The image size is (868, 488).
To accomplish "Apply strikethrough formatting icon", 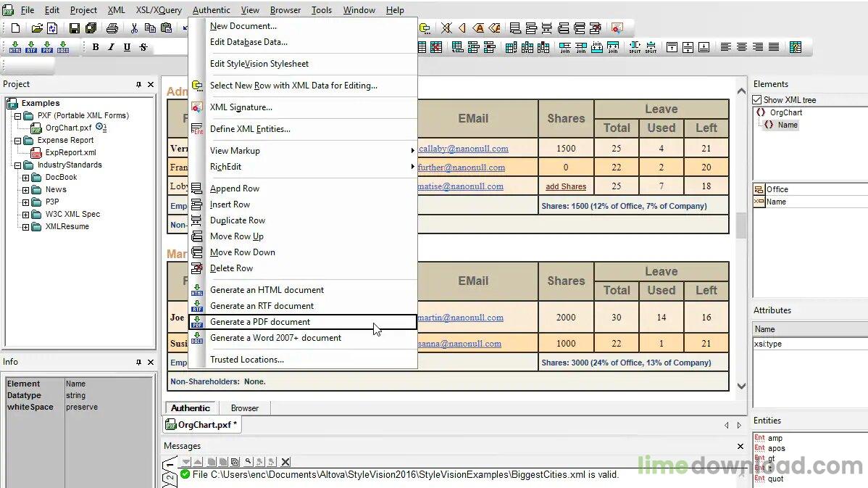I will click(x=143, y=46).
